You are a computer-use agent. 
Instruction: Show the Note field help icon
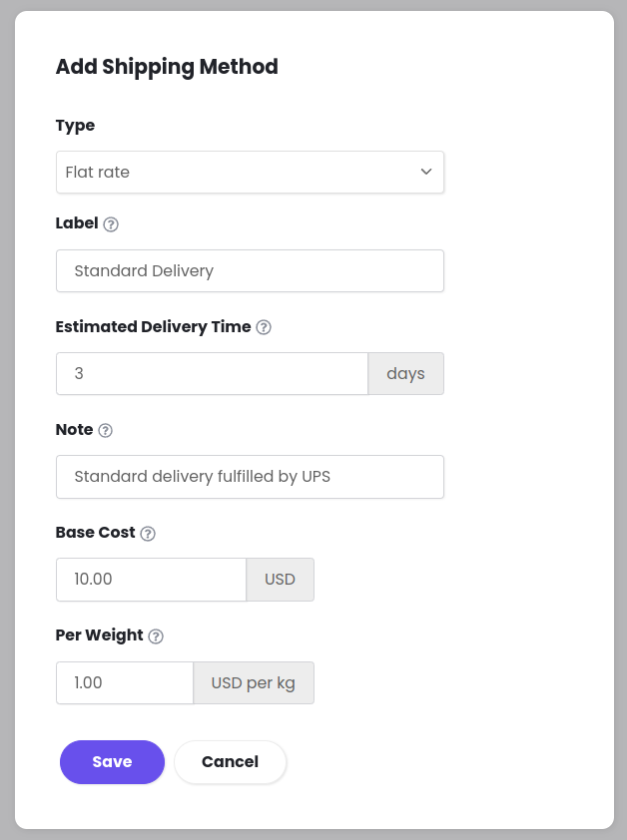tap(105, 430)
